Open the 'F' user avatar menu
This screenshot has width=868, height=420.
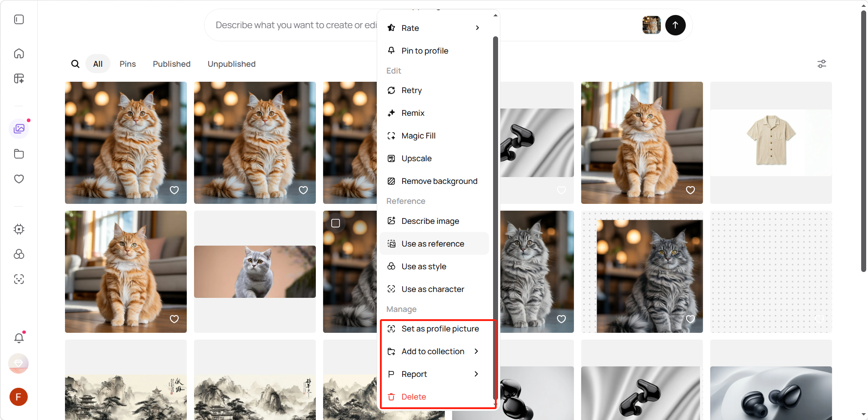(x=19, y=397)
